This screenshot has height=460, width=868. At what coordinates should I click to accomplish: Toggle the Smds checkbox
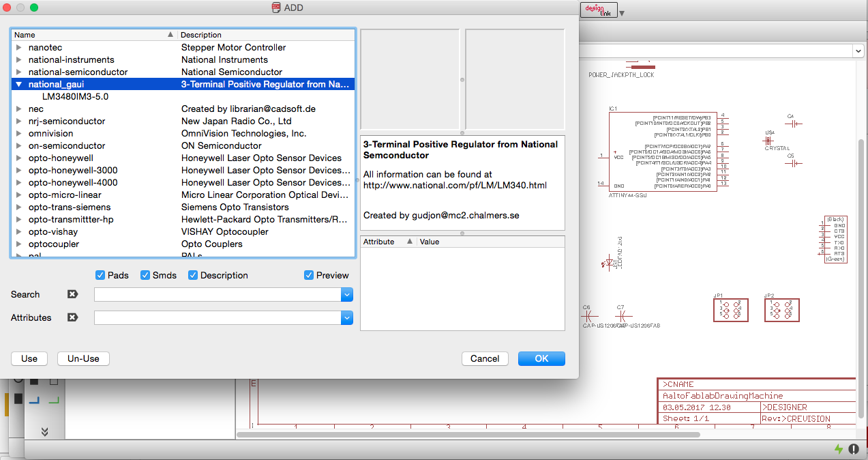pyautogui.click(x=145, y=275)
